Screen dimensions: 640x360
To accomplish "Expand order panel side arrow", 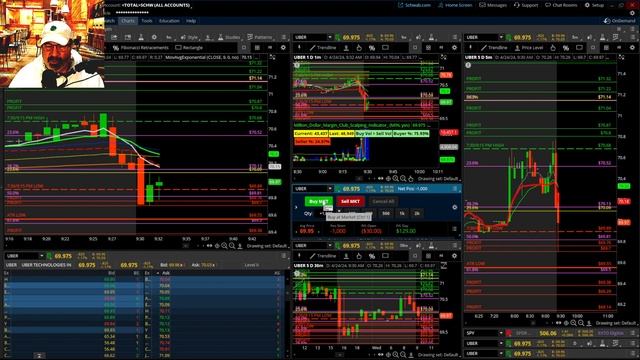I will (296, 207).
